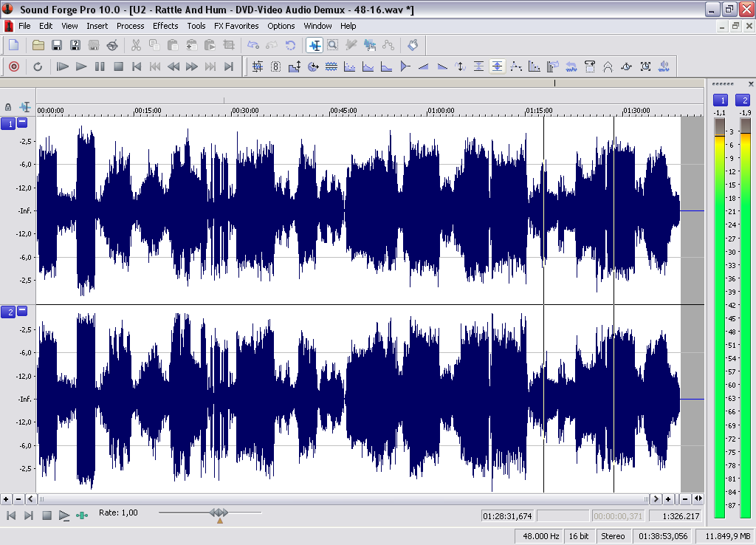Jump to end using the transport toolbar

pos(229,66)
